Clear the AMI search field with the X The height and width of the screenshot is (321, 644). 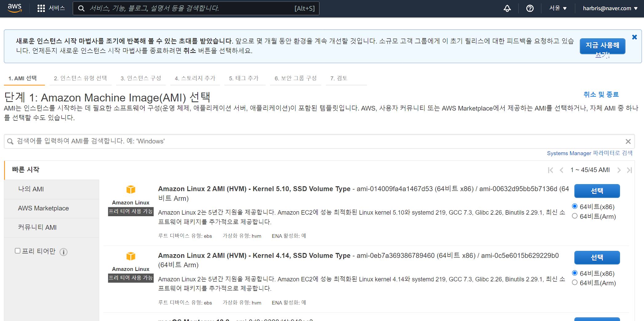pos(628,141)
